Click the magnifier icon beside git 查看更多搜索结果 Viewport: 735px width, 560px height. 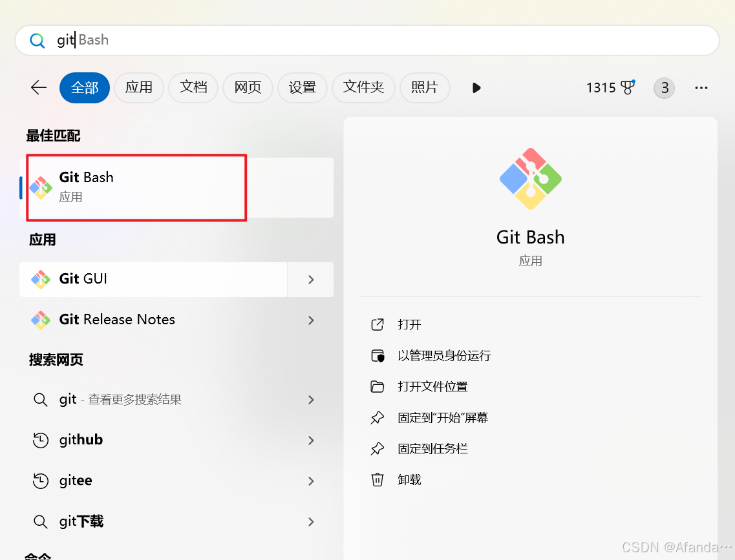click(x=41, y=400)
